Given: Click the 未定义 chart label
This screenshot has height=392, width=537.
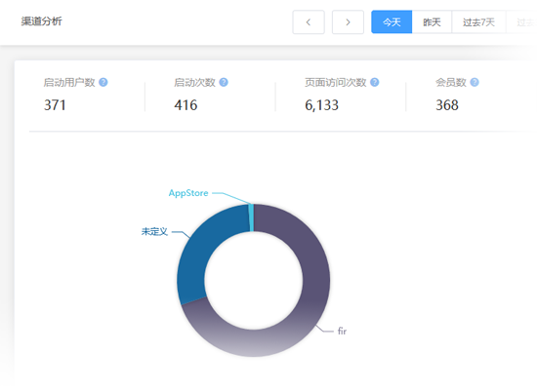Looking at the screenshot, I should [x=154, y=232].
